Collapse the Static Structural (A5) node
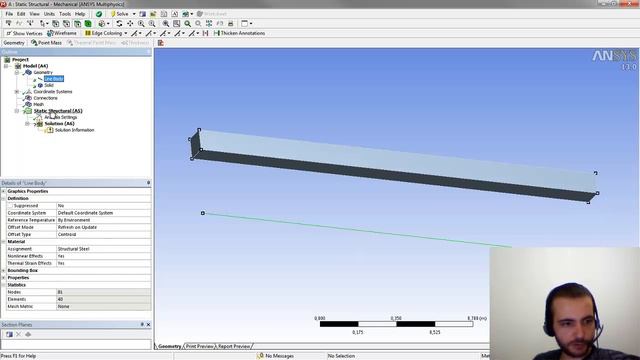The image size is (640, 360). (17, 111)
